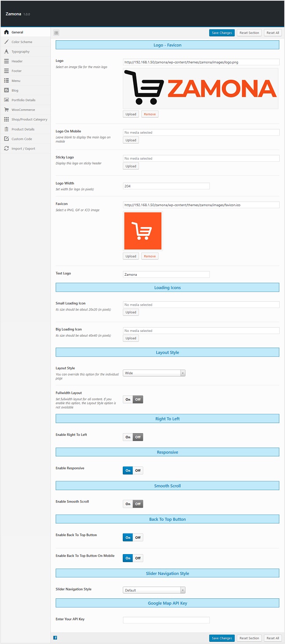The width and height of the screenshot is (285, 644).
Task: Turn Enable Right To Left On
Action: [128, 437]
